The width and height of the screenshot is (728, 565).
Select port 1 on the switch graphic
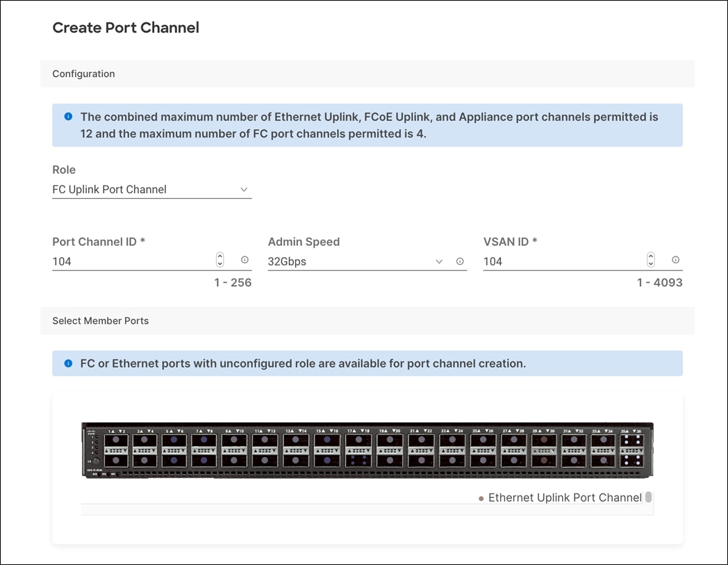(116, 440)
